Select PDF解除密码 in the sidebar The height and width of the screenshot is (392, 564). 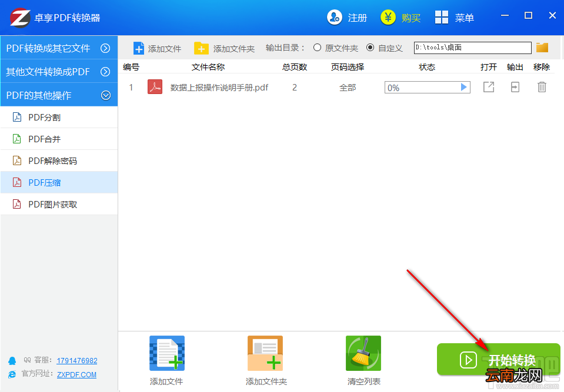tap(59, 160)
